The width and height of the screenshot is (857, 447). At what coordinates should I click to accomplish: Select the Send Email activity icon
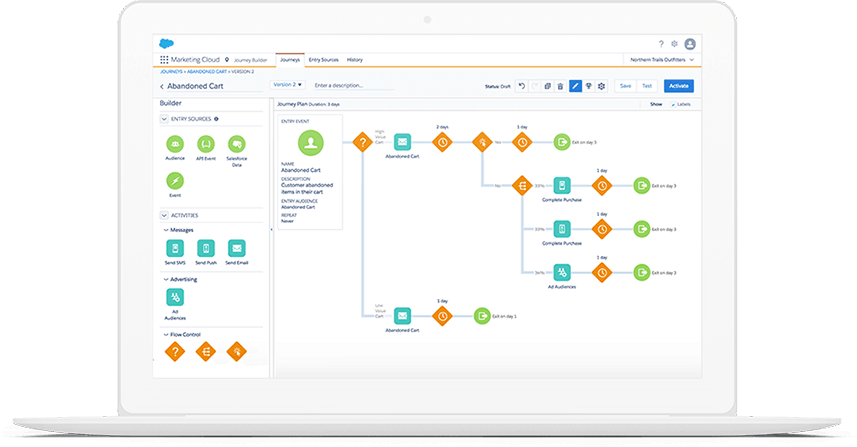(x=237, y=249)
